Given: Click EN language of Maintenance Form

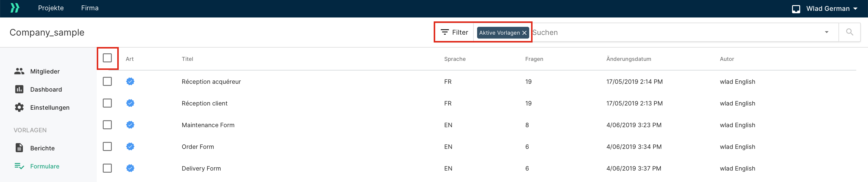Looking at the screenshot, I should (x=448, y=125).
